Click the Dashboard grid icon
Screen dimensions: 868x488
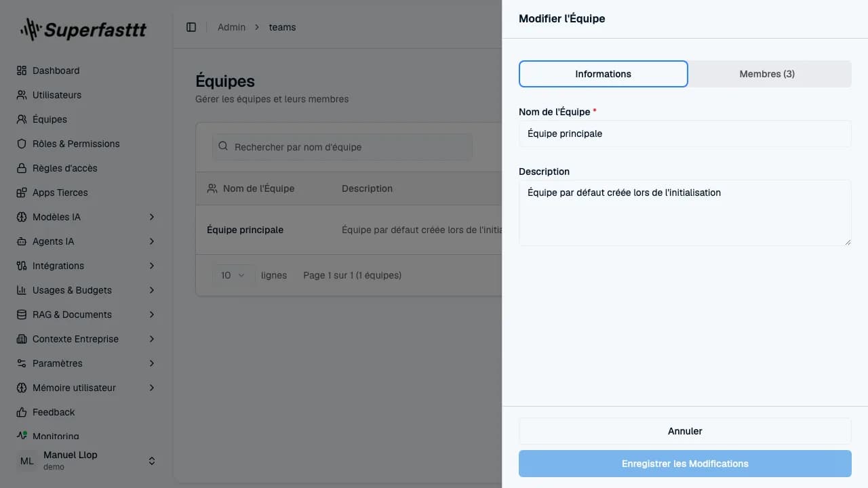coord(22,70)
